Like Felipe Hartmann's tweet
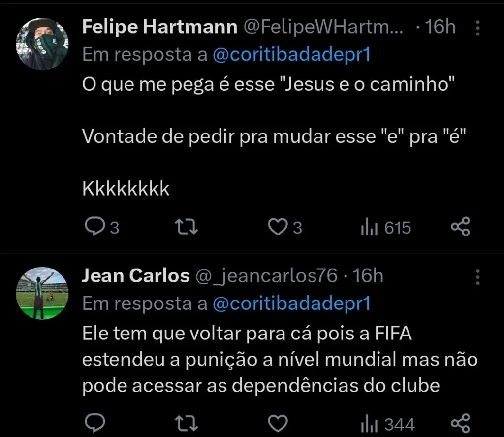Screen dimensions: 504x437 point(277,227)
